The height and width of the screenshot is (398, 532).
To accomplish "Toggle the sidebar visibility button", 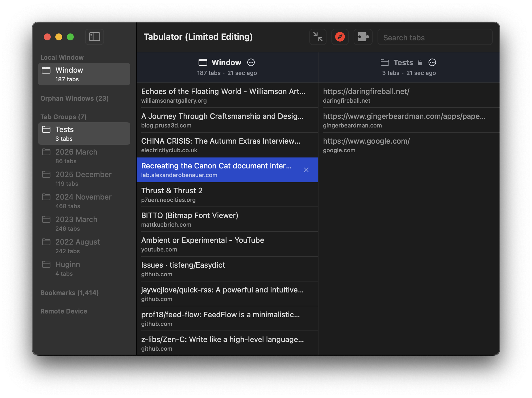I will (x=95, y=37).
